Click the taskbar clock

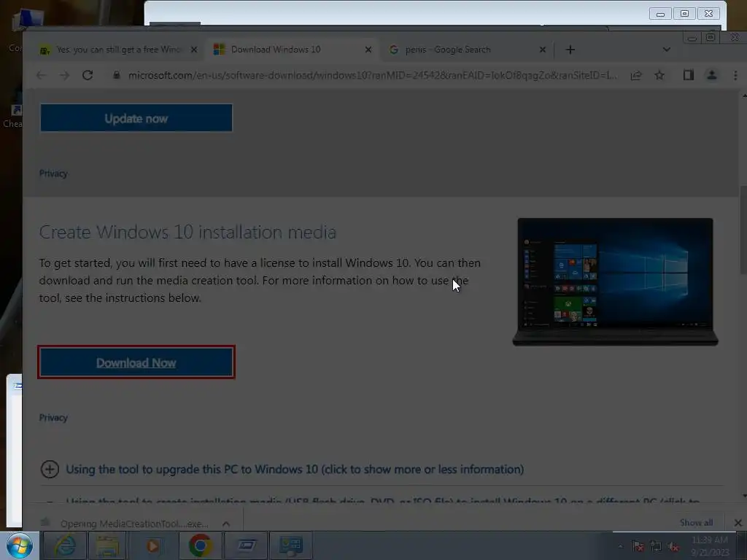tap(710, 546)
